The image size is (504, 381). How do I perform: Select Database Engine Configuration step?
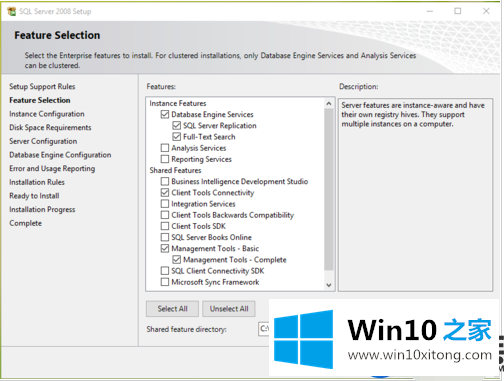click(x=60, y=155)
